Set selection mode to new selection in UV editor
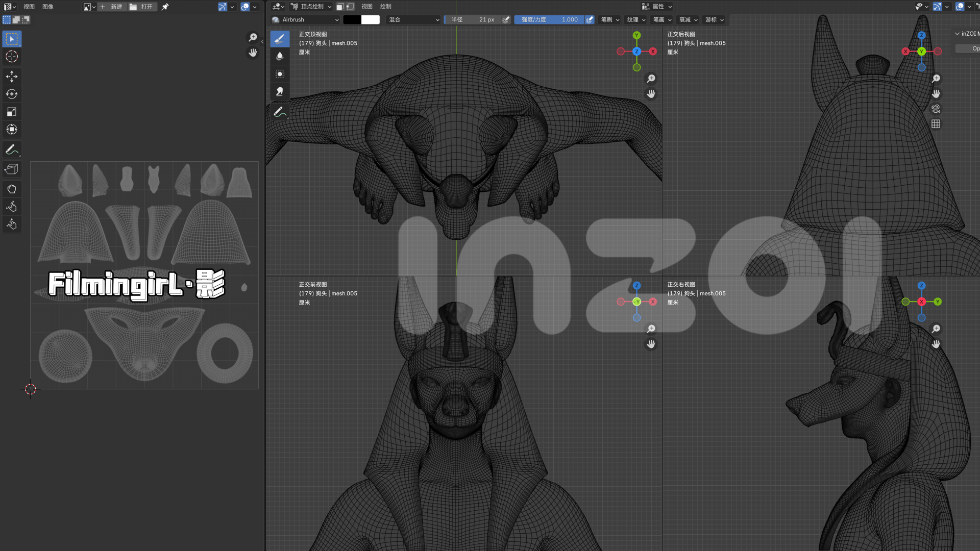Screen dimensions: 980x551 (7, 20)
